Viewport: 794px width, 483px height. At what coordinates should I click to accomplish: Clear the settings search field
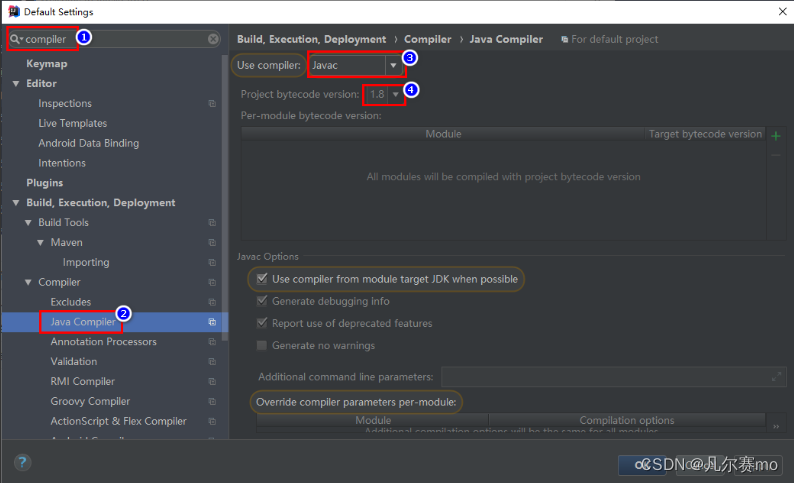point(213,39)
